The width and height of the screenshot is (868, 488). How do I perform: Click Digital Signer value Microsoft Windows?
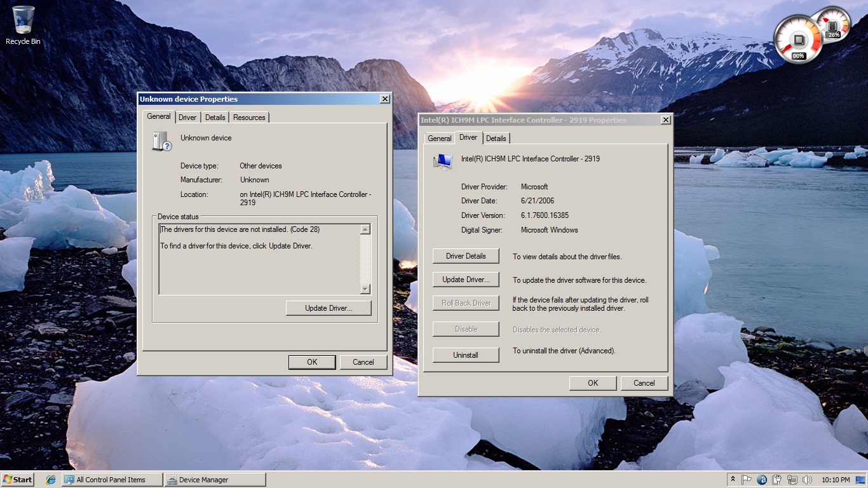pyautogui.click(x=550, y=230)
